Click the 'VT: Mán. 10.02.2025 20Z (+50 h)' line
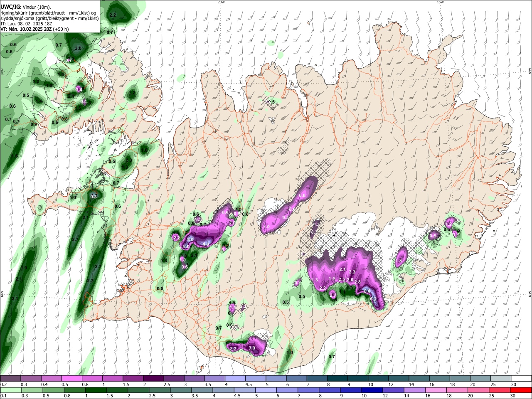 (34, 29)
